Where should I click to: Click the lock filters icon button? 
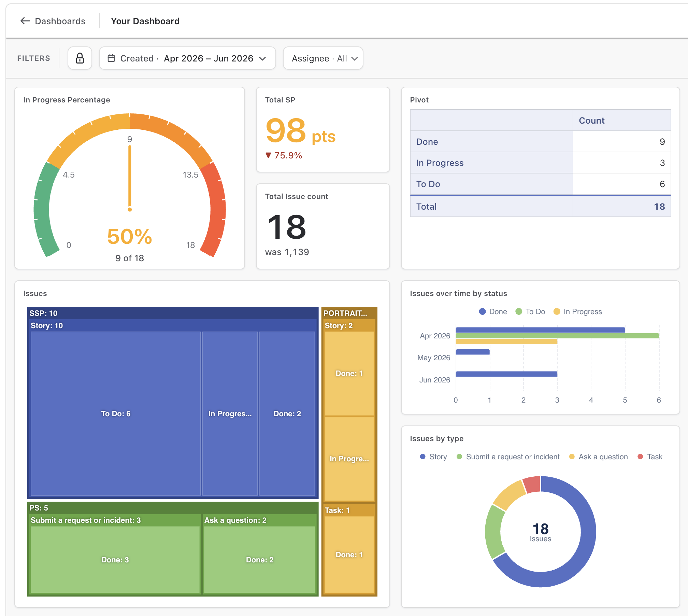[x=80, y=58]
